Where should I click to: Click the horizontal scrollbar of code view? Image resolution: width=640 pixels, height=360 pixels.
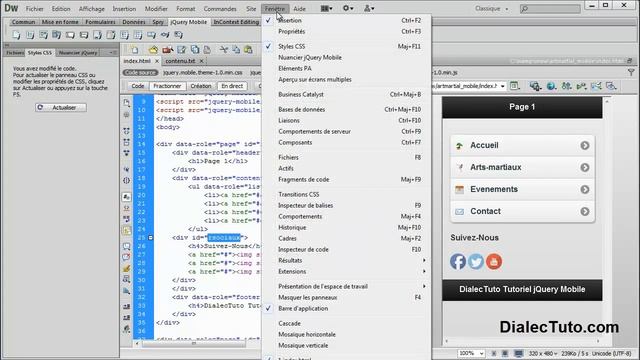pos(194,344)
